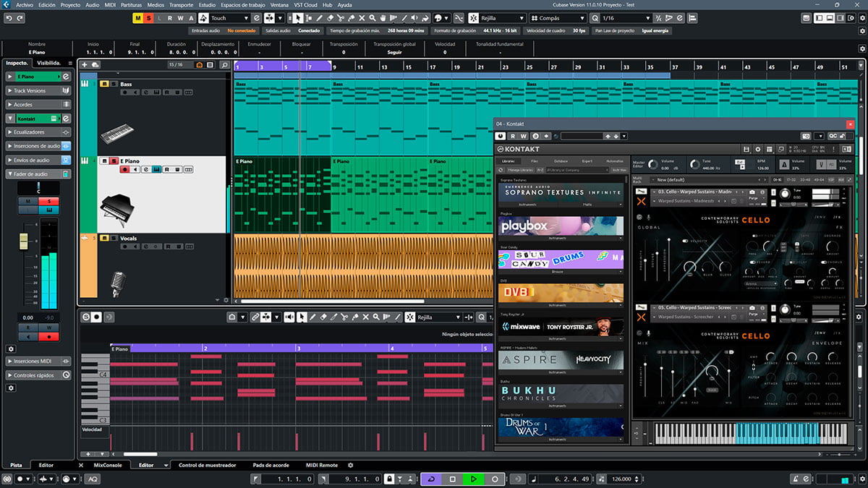868x488 pixels.
Task: Open the Files tab in Kontakt
Action: click(x=534, y=160)
